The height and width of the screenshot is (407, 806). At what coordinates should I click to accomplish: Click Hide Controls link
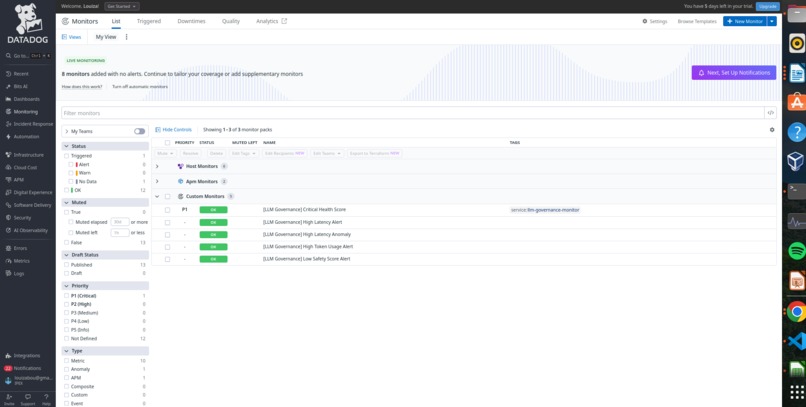(x=173, y=130)
